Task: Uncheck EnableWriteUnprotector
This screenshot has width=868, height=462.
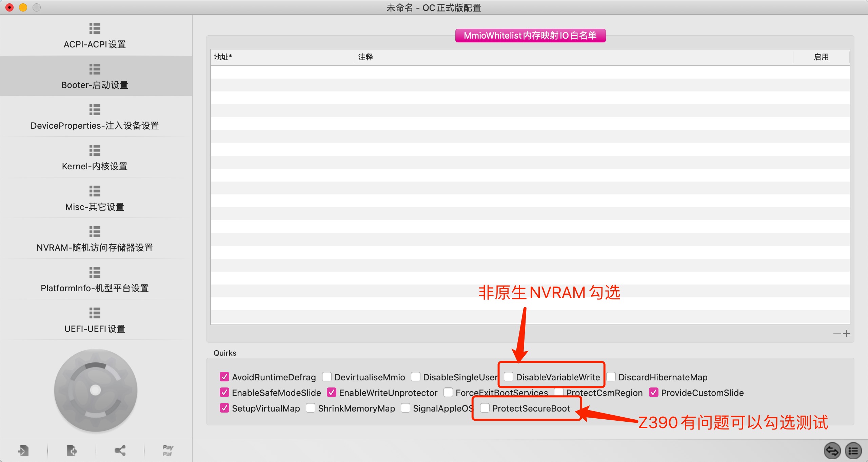Action: 332,392
